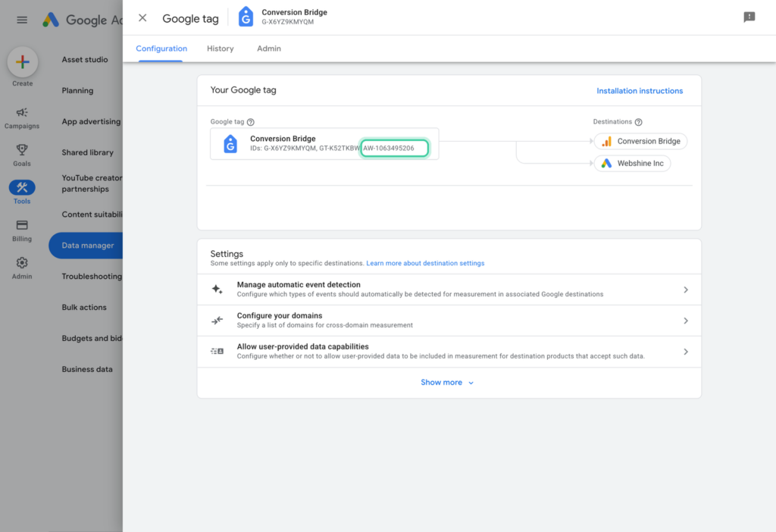Select the Tools wrench icon
This screenshot has height=532, width=776.
point(22,187)
